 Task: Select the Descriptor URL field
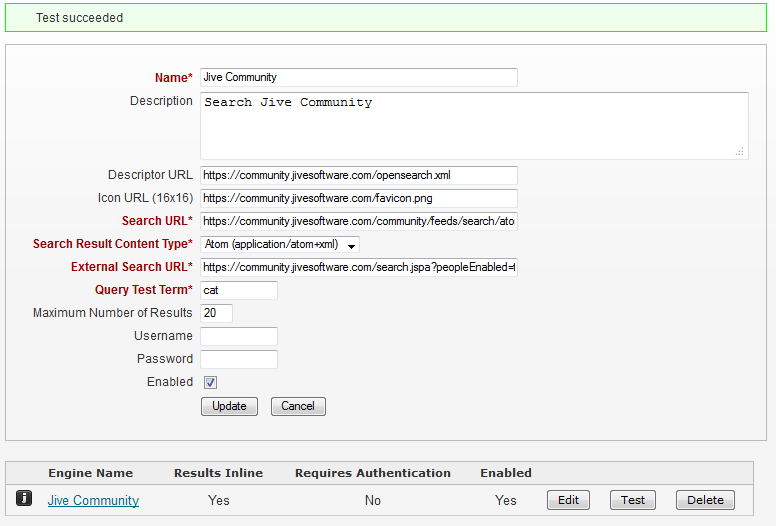coord(359,175)
